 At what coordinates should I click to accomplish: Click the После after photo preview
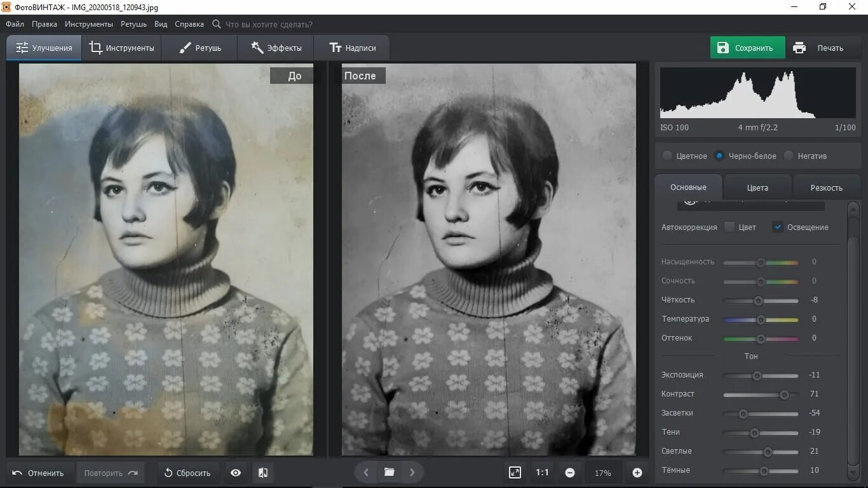[489, 259]
